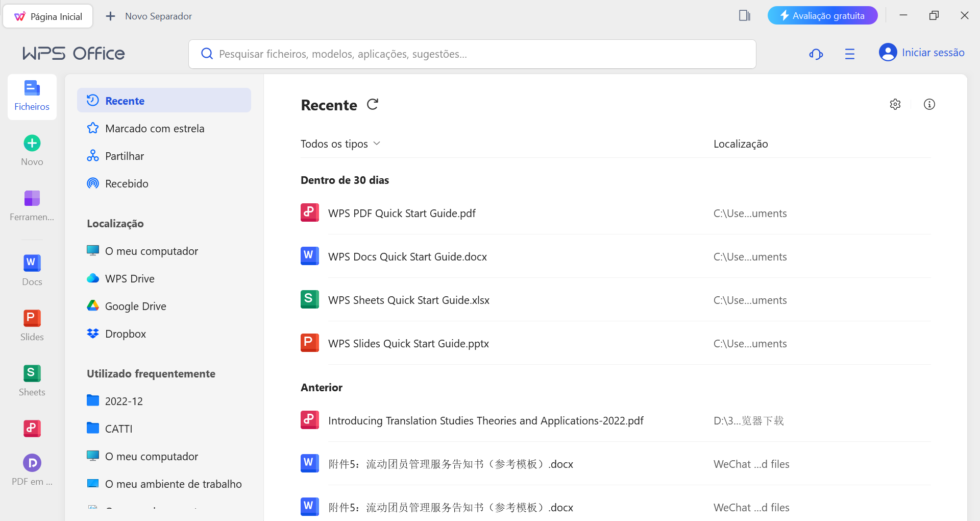Open a Novo Separador tab
The image size is (980, 521).
pyautogui.click(x=149, y=16)
